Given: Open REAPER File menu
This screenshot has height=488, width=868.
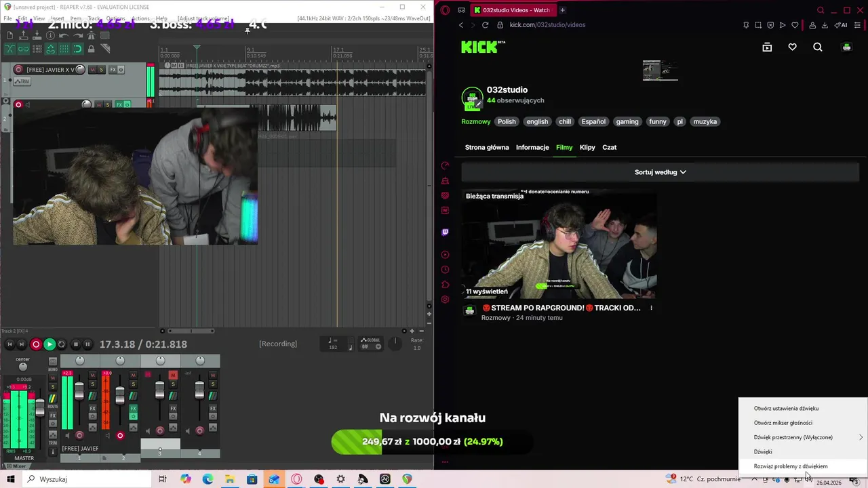Looking at the screenshot, I should tap(7, 18).
